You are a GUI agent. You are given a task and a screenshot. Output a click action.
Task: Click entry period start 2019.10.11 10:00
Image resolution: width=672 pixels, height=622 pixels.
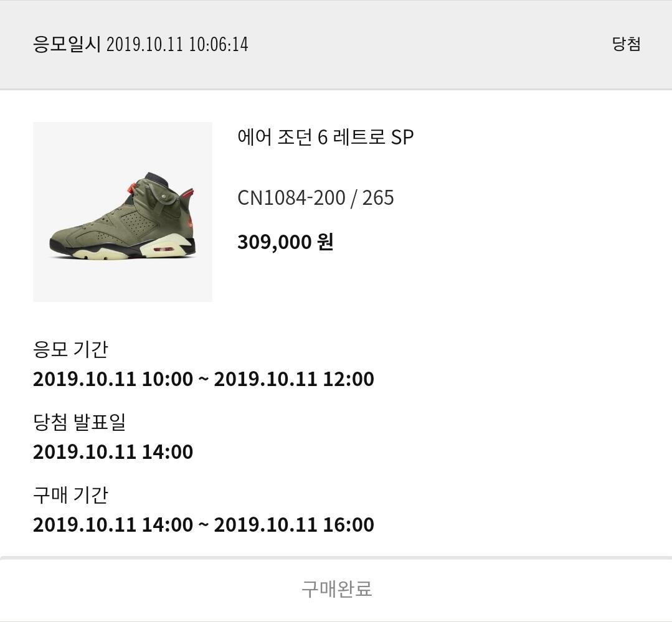[113, 379]
